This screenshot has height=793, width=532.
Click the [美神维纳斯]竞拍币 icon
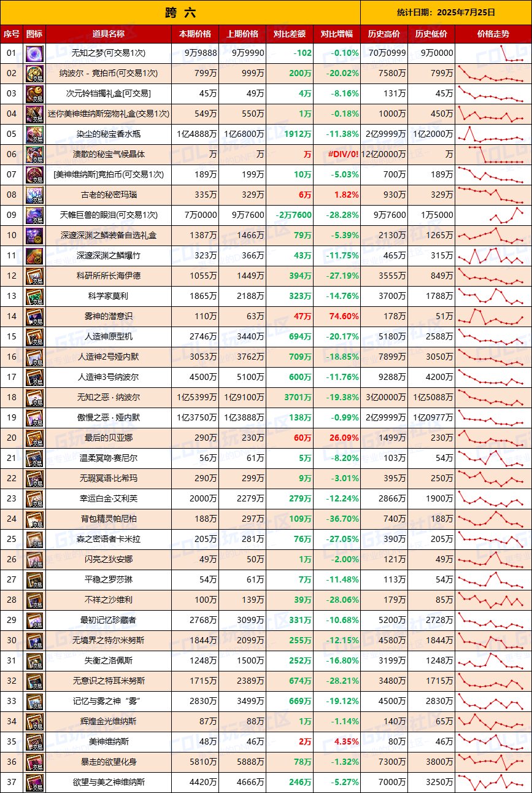click(34, 175)
